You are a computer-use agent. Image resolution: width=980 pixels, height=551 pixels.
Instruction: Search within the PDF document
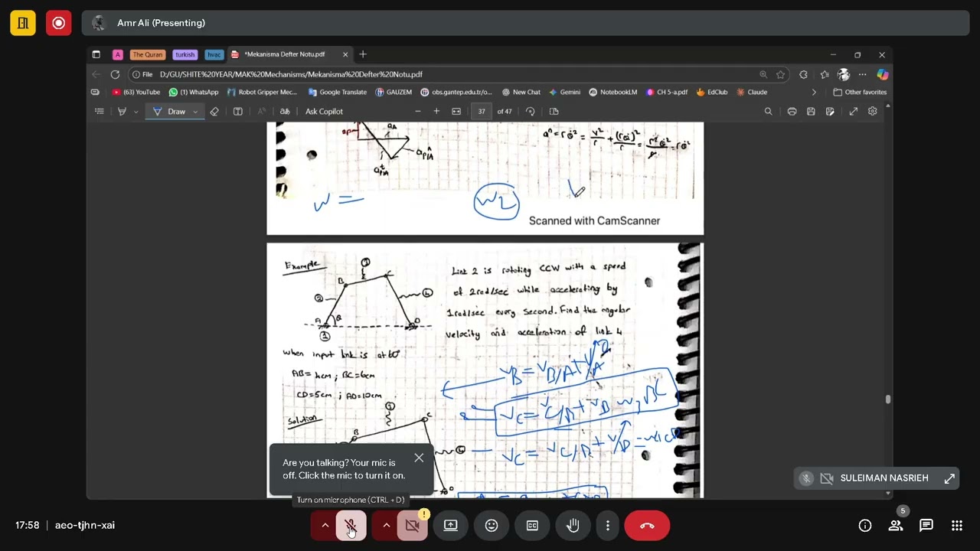tap(769, 112)
